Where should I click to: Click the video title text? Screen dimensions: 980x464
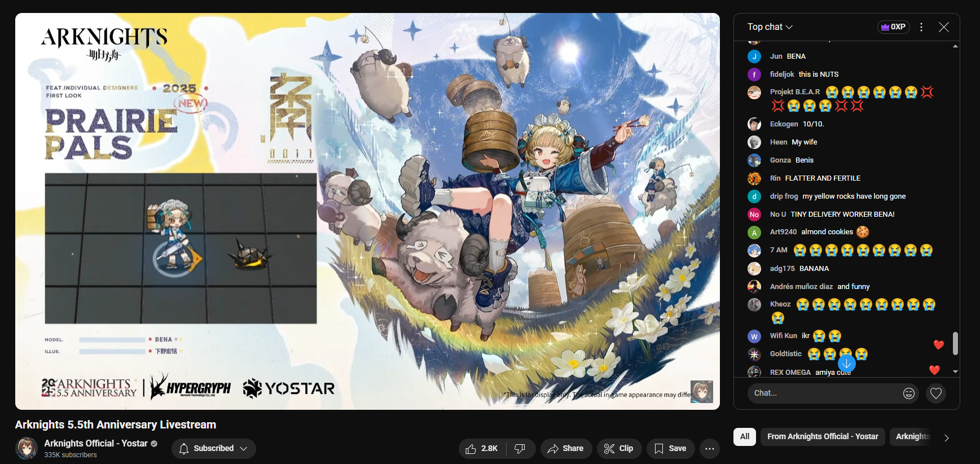click(x=116, y=424)
